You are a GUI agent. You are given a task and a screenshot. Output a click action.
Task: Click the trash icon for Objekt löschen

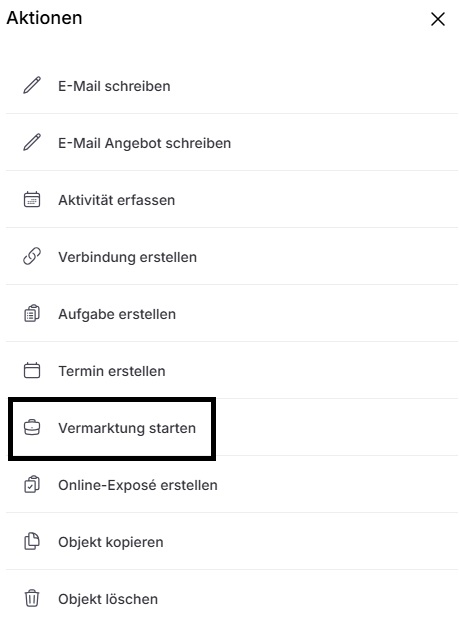click(32, 598)
